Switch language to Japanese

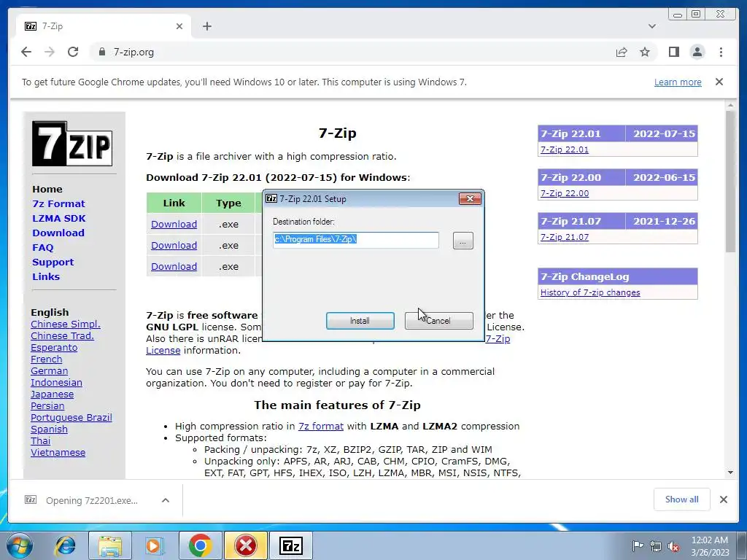click(x=52, y=394)
